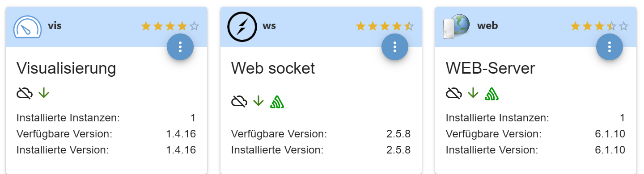644x174 pixels.
Task: Click the green Sentry icon under WEB-Server
Action: tap(492, 93)
